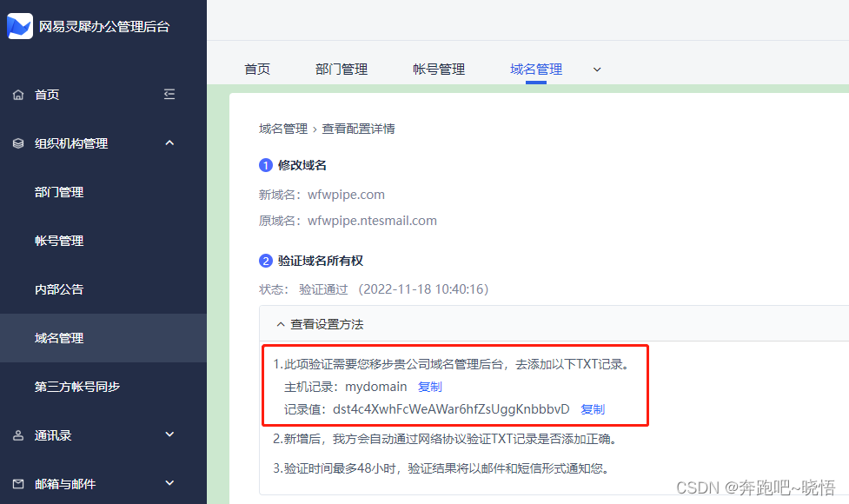Open 部门管理 in the sidebar
Viewport: 849px width, 504px height.
[x=59, y=192]
